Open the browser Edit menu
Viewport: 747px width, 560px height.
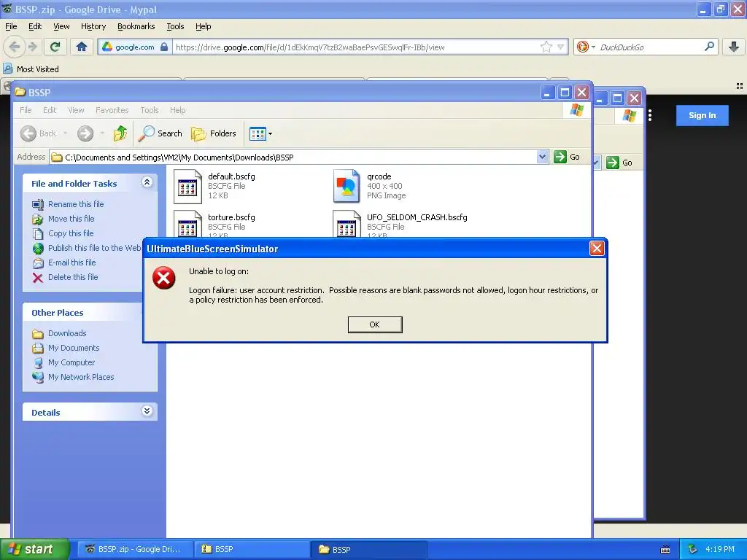pos(35,26)
